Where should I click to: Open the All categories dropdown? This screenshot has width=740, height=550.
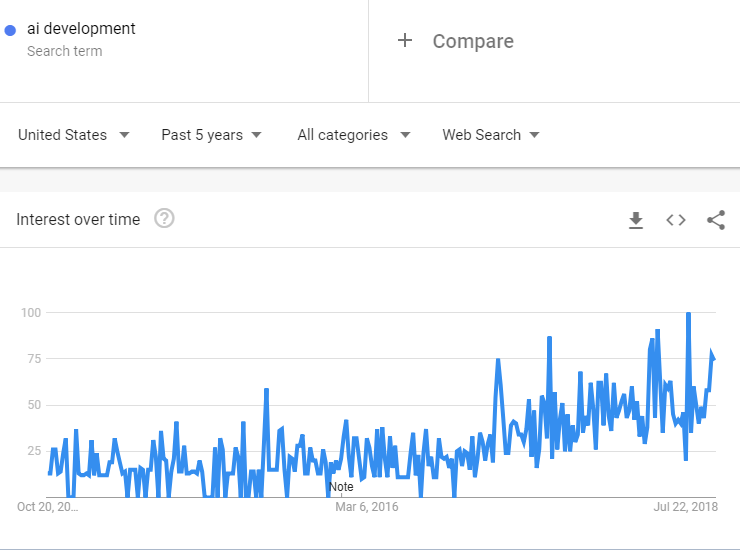point(354,135)
